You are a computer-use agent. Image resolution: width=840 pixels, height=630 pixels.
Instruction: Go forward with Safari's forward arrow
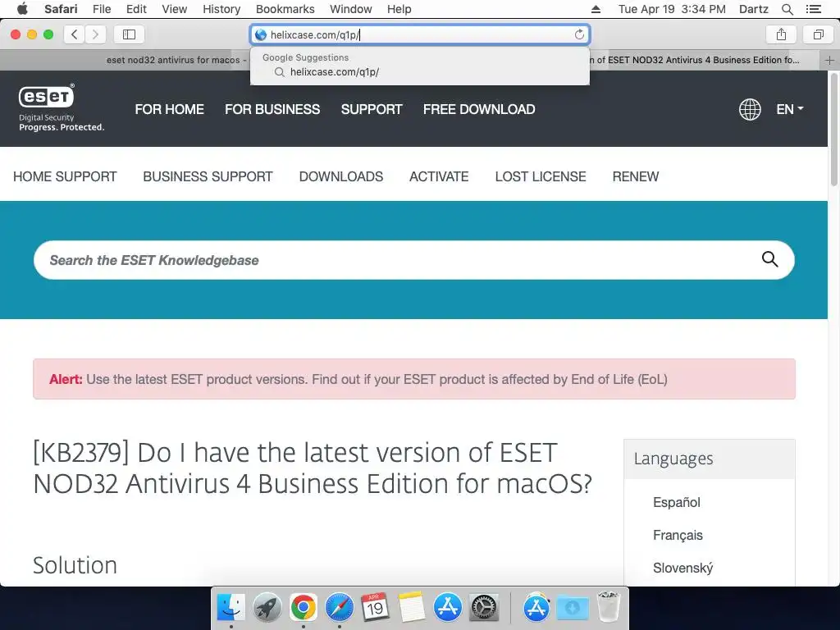pyautogui.click(x=95, y=34)
